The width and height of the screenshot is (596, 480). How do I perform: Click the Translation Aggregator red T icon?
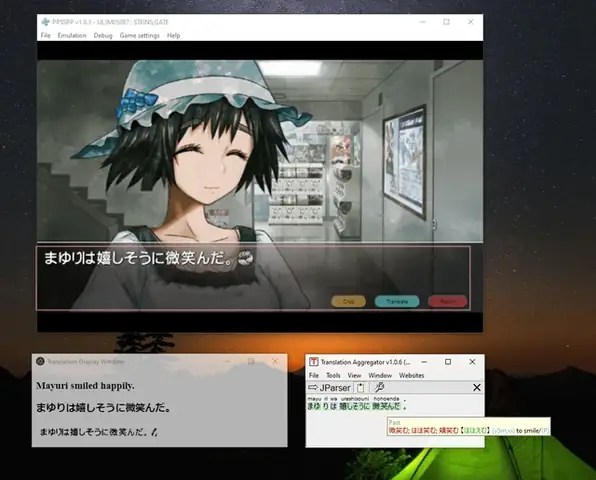click(313, 362)
